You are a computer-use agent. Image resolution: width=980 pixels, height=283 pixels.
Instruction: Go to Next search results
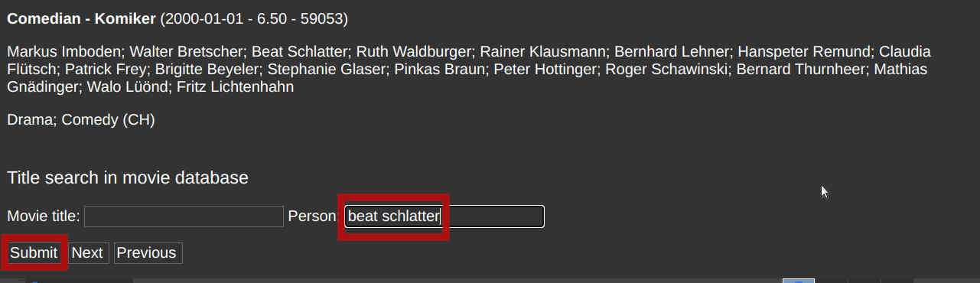coord(87,253)
